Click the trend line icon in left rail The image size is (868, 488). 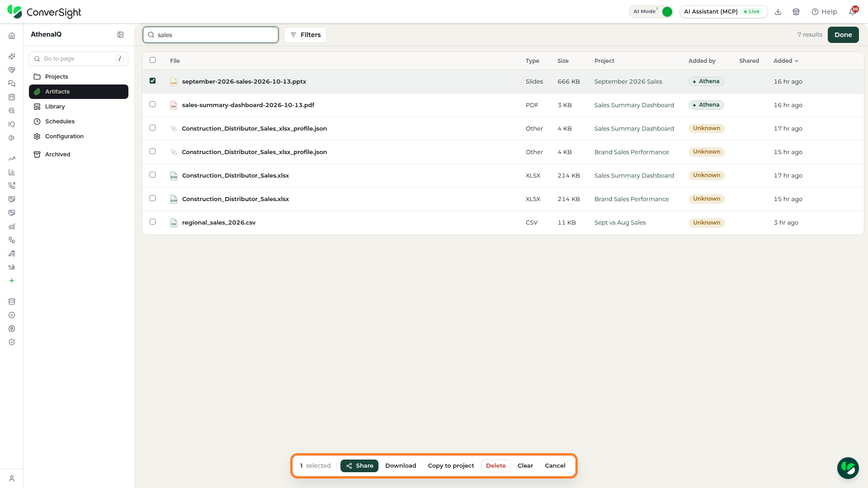pos(12,159)
